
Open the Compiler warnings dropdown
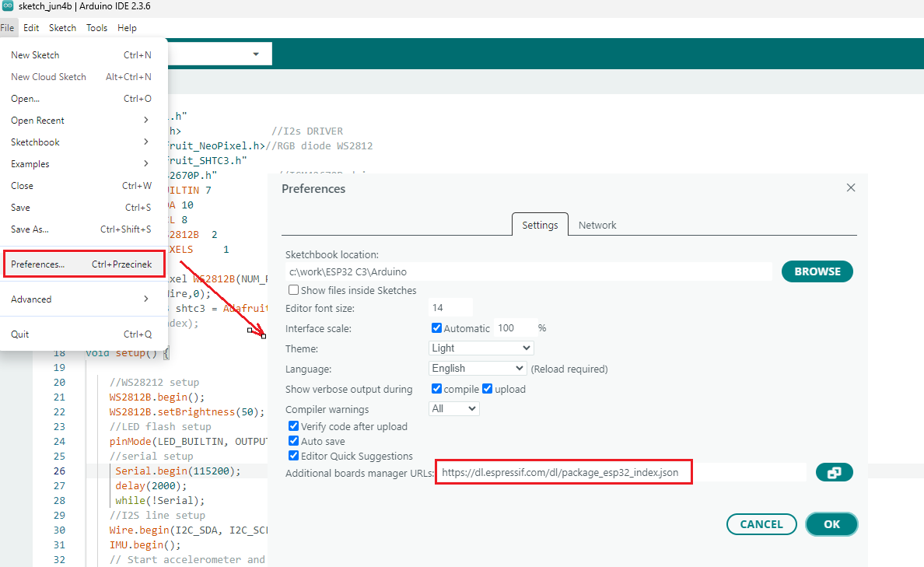point(454,408)
